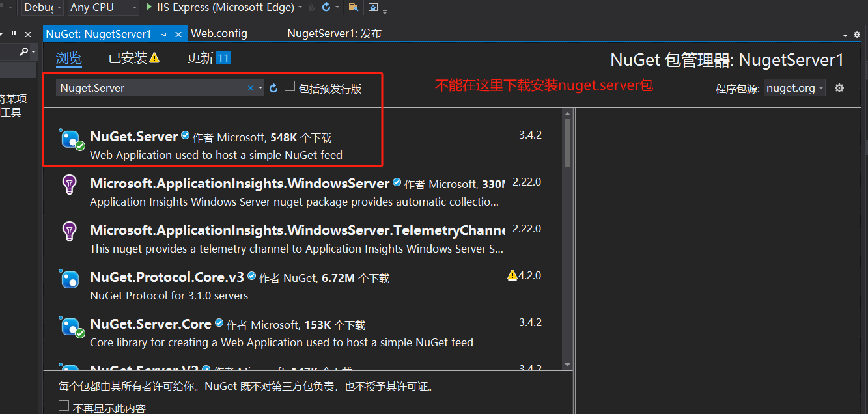The width and height of the screenshot is (868, 414).
Task: Open the Debug configuration dropdown
Action: coord(43,7)
